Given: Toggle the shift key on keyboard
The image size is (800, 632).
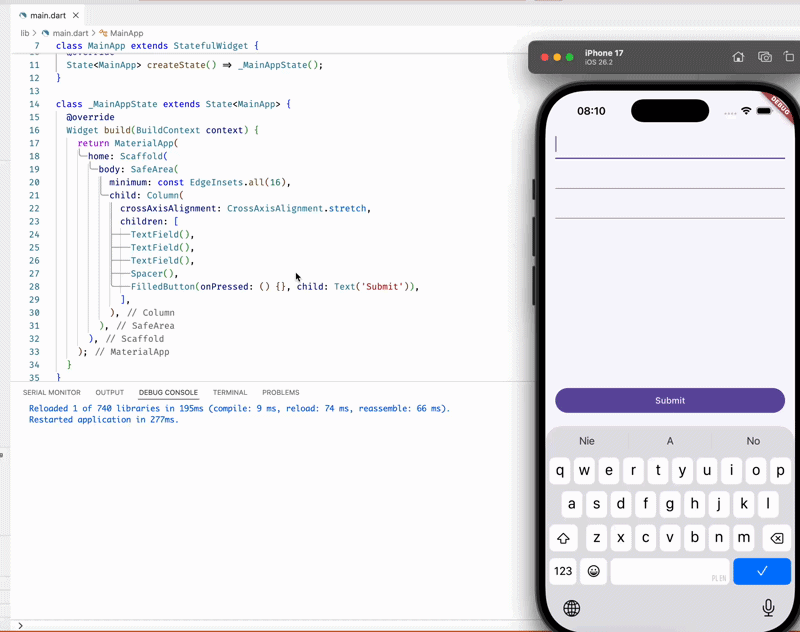Looking at the screenshot, I should tap(563, 538).
